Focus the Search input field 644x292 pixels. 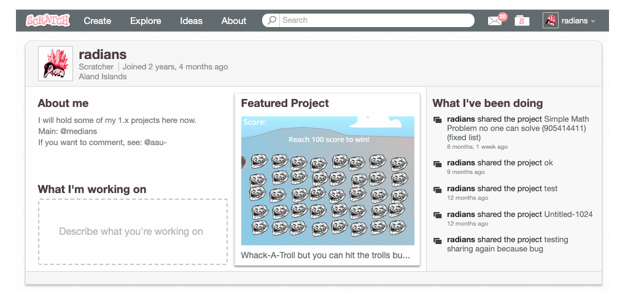click(x=374, y=20)
